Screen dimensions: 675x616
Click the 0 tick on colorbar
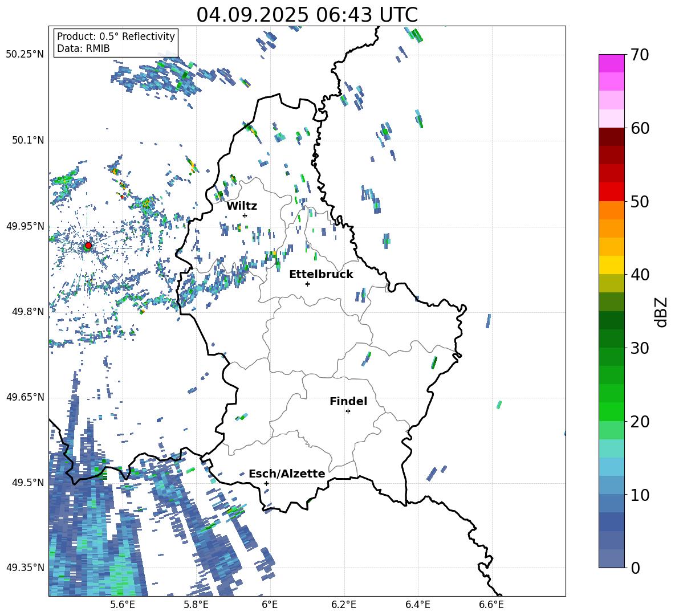636,568
